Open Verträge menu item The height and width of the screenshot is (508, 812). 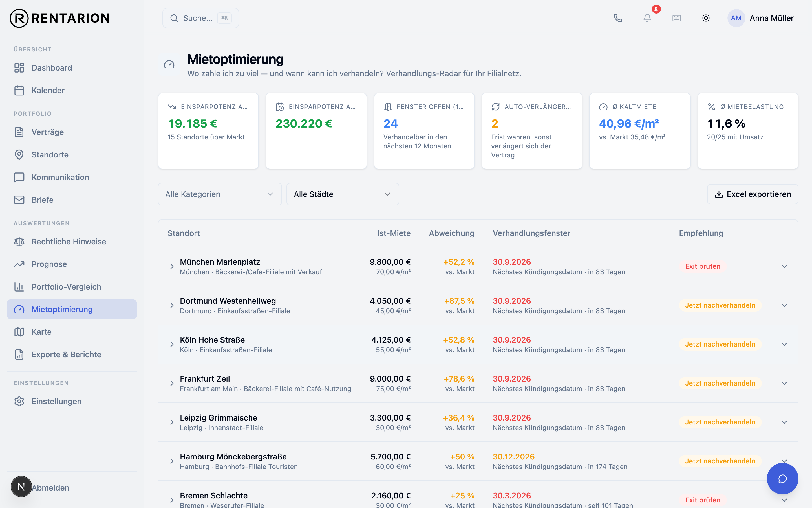[x=72, y=132]
